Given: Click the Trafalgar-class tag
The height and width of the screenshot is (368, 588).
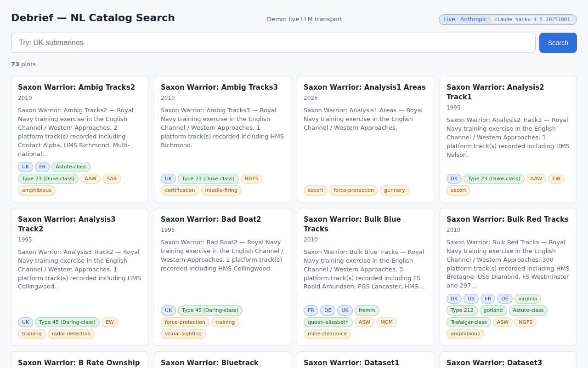Looking at the screenshot, I should pos(468,322).
